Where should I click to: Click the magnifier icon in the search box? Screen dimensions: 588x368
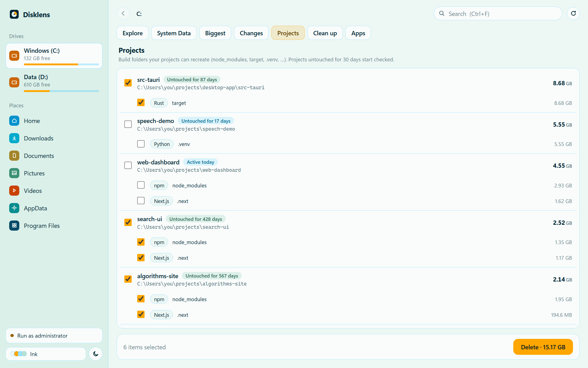pyautogui.click(x=442, y=13)
